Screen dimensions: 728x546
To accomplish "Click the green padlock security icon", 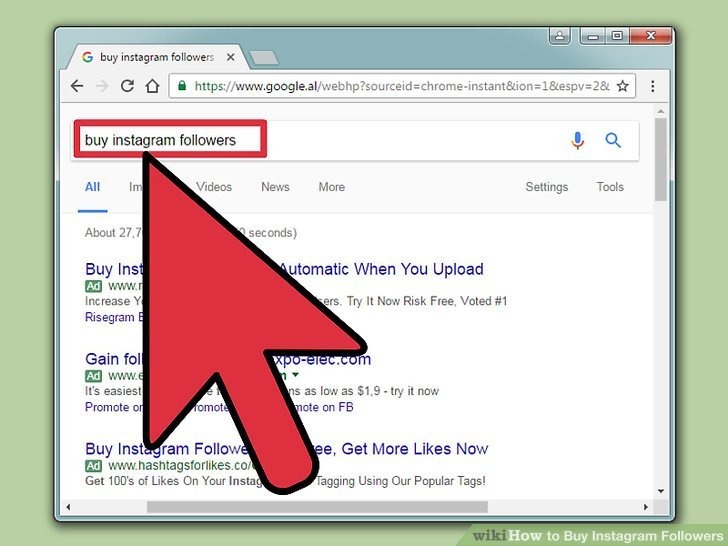I will coord(182,86).
